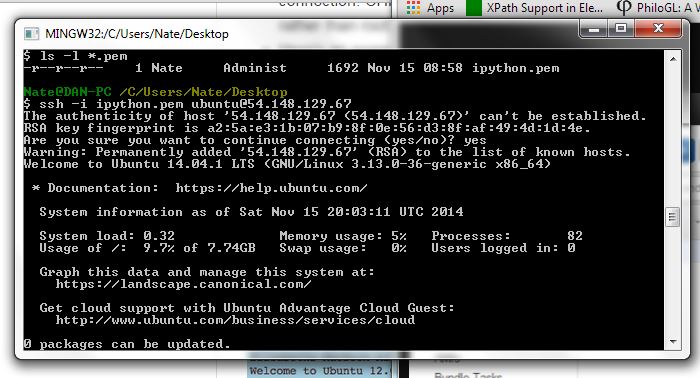Click the 'Processes: 82' entry

(507, 236)
